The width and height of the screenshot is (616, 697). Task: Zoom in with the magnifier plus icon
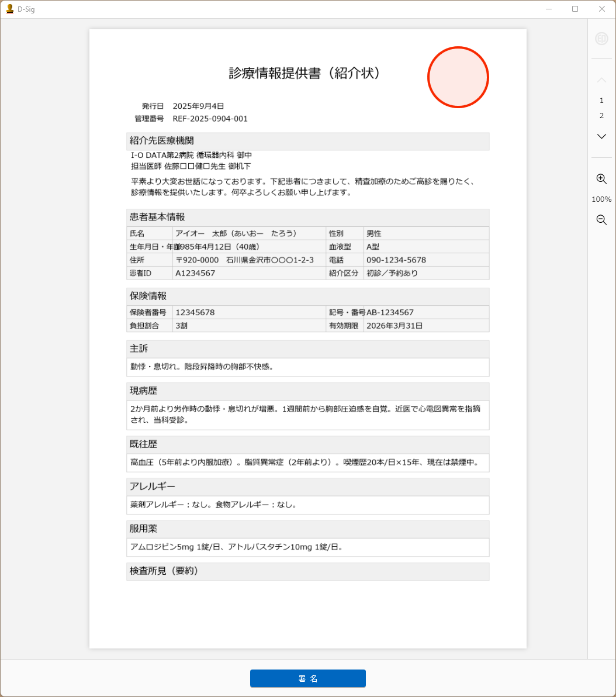[601, 179]
